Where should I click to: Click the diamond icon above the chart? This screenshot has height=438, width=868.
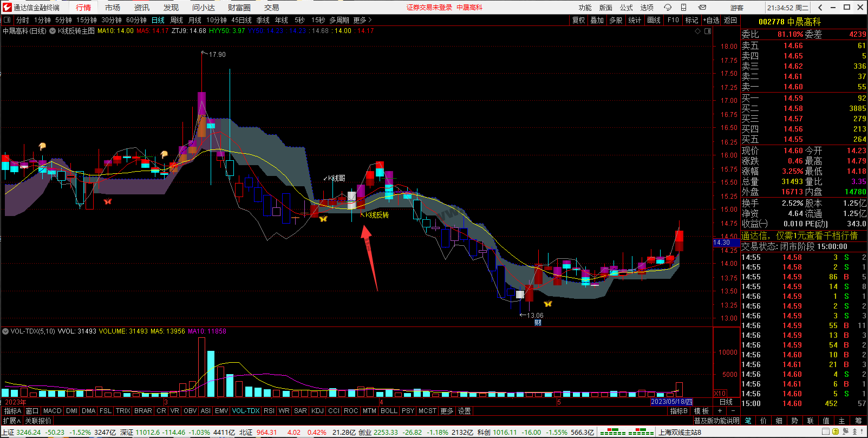coord(698,31)
